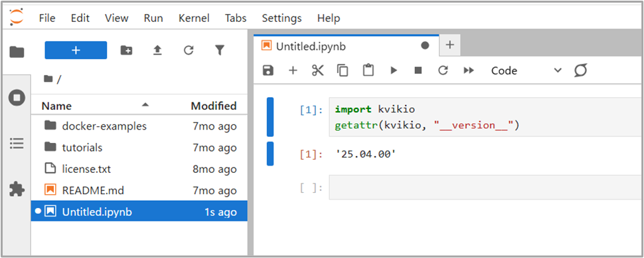644x258 pixels.
Task: Click the '25.04.00' output text
Action: 366,155
